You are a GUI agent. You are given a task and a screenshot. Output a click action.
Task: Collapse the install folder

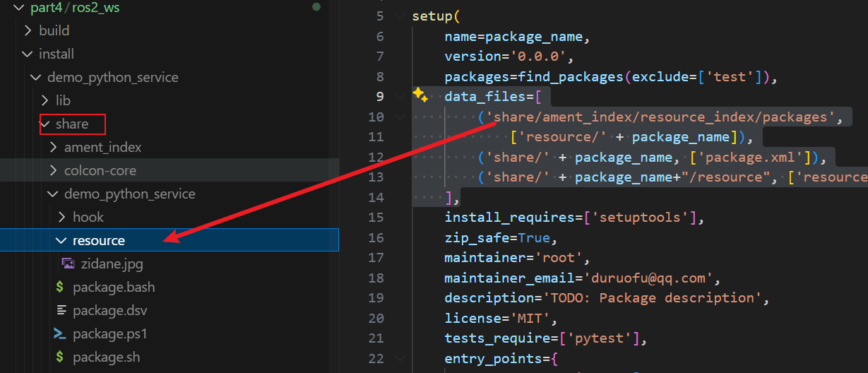tap(28, 54)
